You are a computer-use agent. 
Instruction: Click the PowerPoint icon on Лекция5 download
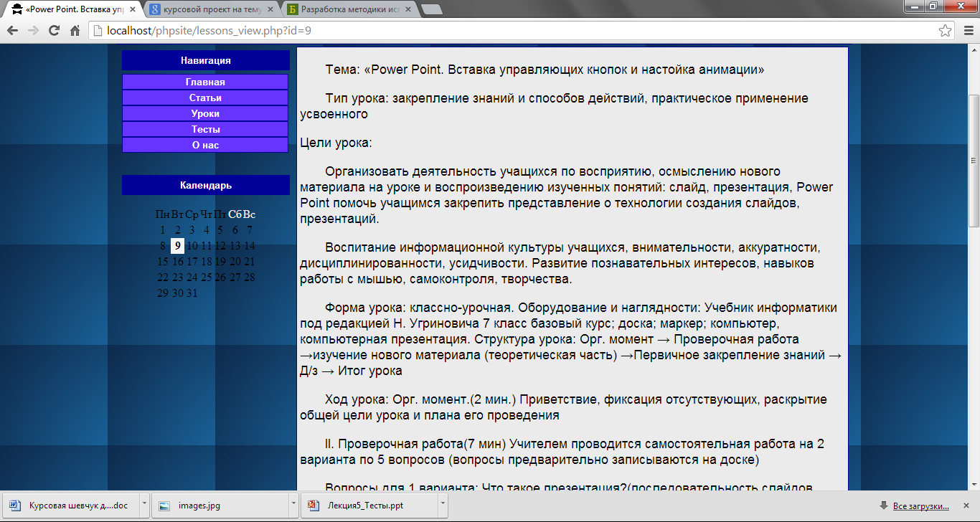tap(314, 506)
